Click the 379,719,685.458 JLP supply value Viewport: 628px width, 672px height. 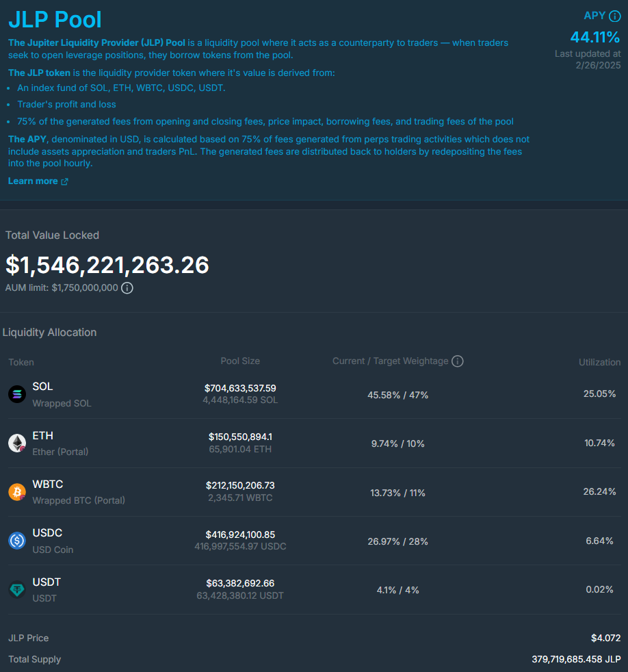tap(576, 660)
